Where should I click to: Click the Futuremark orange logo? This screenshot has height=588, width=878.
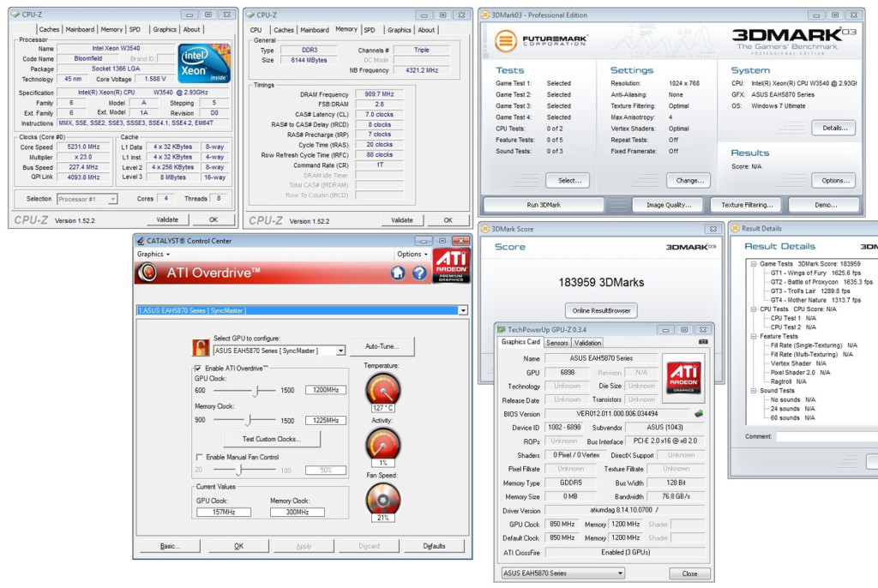click(505, 41)
